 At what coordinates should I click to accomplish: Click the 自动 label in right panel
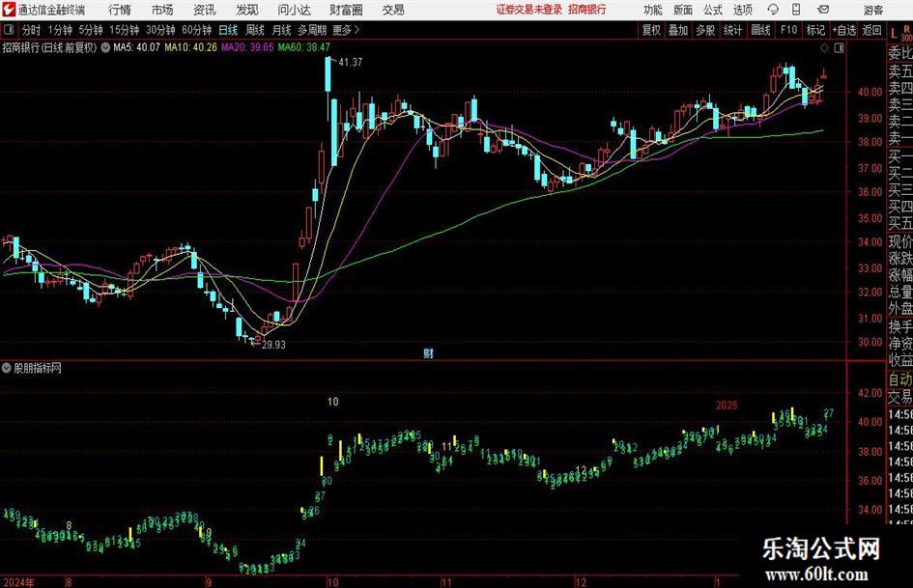(x=900, y=379)
